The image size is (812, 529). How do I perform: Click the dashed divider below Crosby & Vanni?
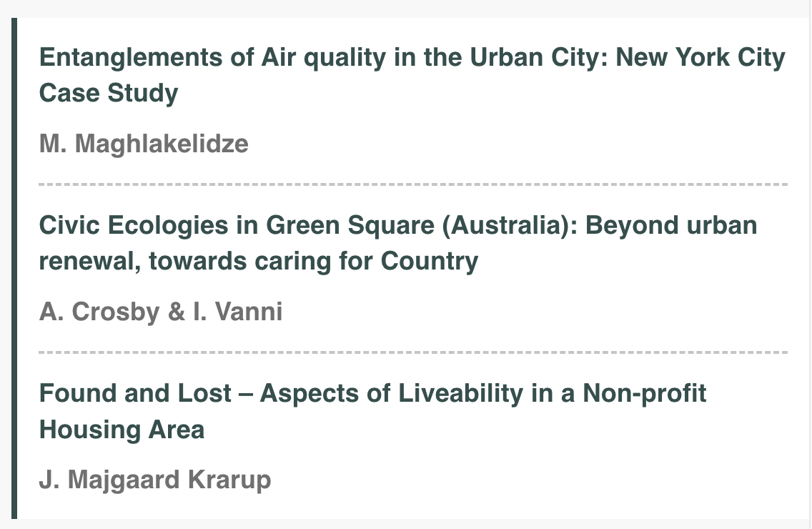pyautogui.click(x=413, y=352)
